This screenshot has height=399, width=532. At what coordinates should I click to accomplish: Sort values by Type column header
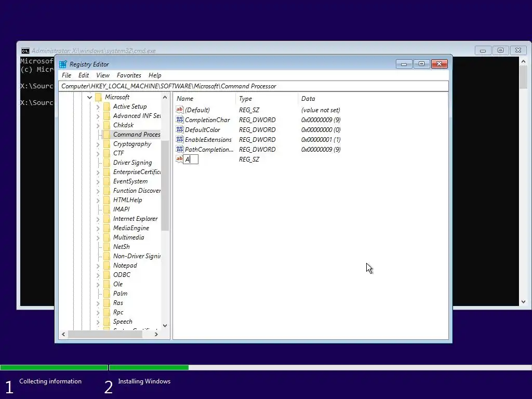(267, 99)
